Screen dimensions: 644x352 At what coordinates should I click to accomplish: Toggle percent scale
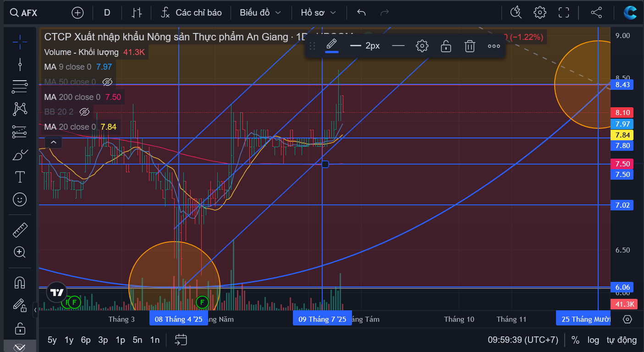tap(575, 340)
